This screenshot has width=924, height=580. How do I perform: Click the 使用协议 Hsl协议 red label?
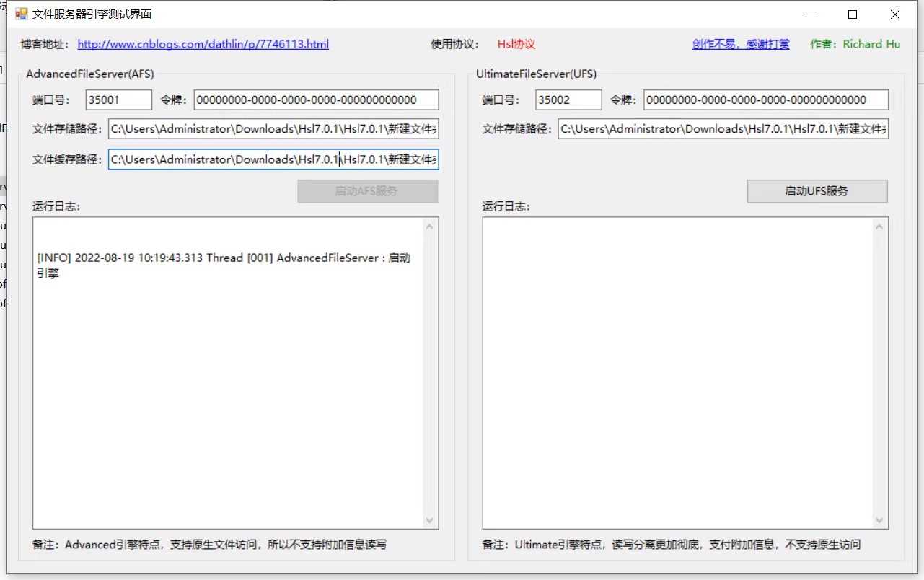click(x=516, y=44)
